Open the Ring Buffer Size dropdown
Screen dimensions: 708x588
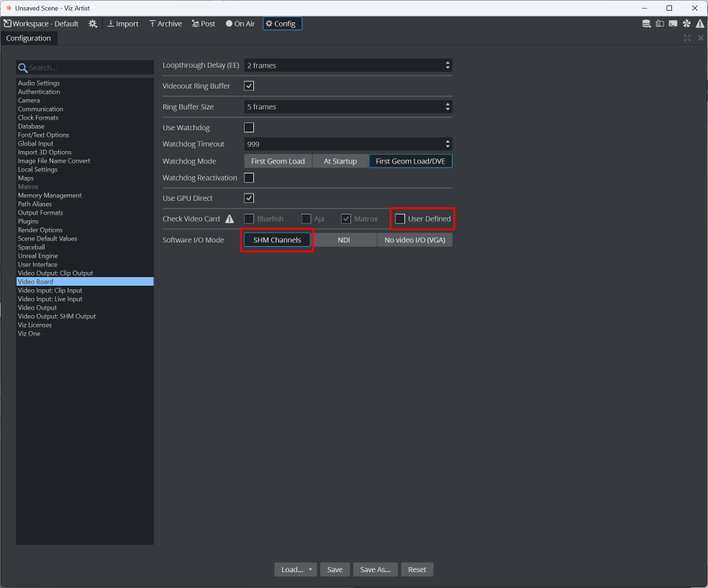pos(348,107)
